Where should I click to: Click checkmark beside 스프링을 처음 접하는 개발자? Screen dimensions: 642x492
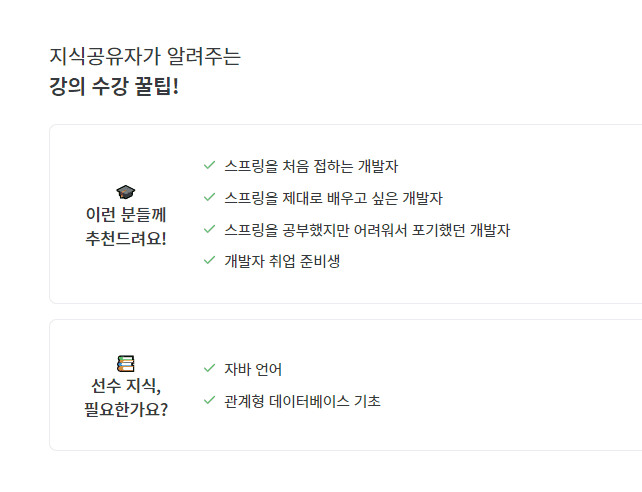pos(209,165)
